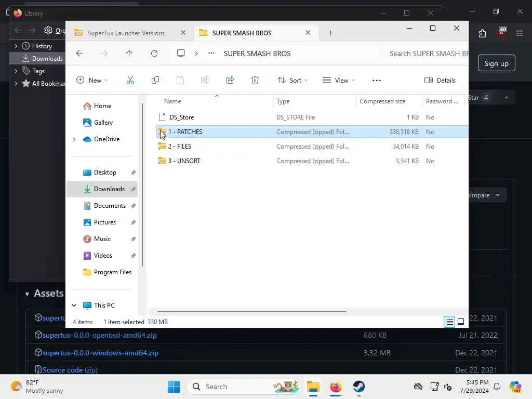
Task: Open Steam from taskbar
Action: click(x=358, y=387)
